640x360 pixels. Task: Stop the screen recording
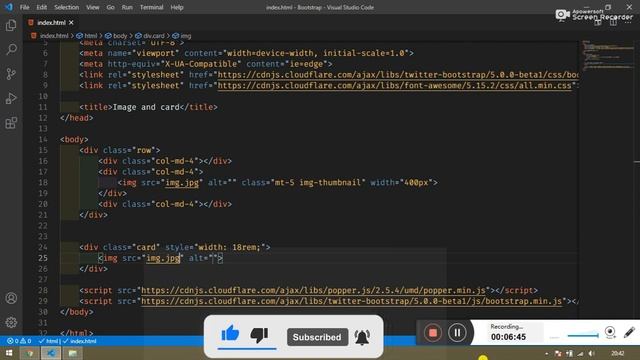(x=433, y=333)
